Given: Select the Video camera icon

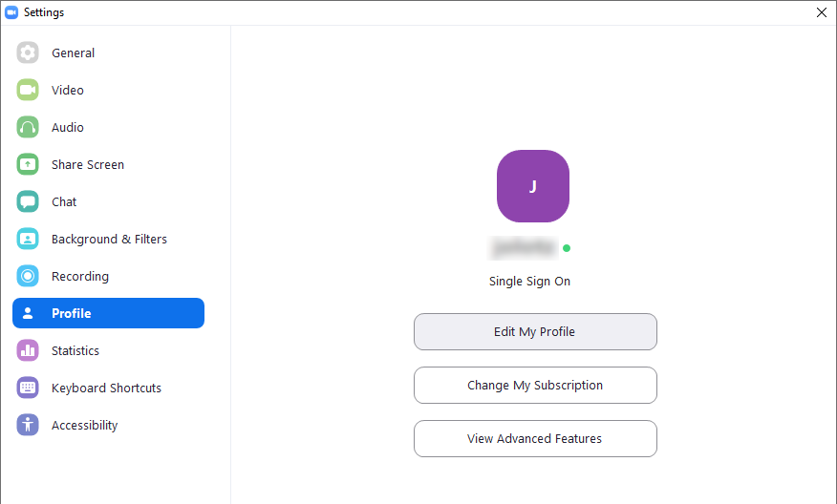Looking at the screenshot, I should [x=27, y=90].
